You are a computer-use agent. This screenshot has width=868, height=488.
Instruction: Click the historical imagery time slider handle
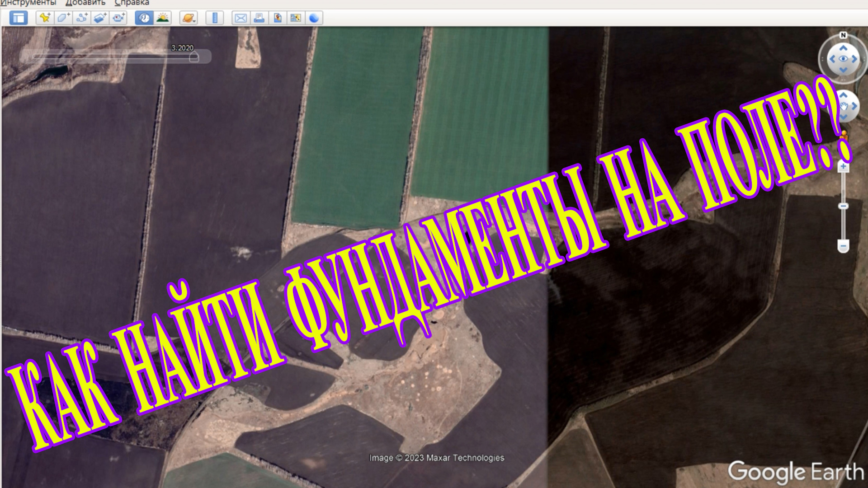coord(193,57)
